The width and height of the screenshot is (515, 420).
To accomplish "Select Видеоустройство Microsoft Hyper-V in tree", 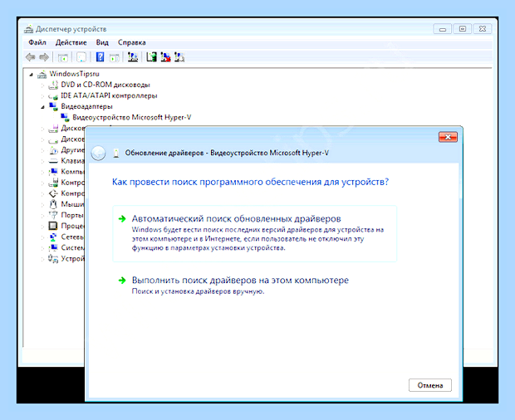I will pos(132,118).
